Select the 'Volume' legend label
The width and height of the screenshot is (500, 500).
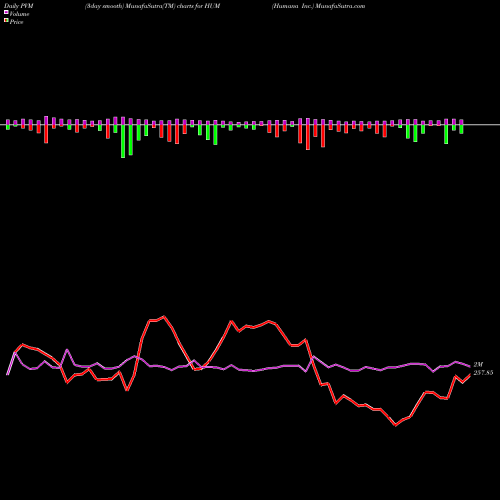(19, 14)
